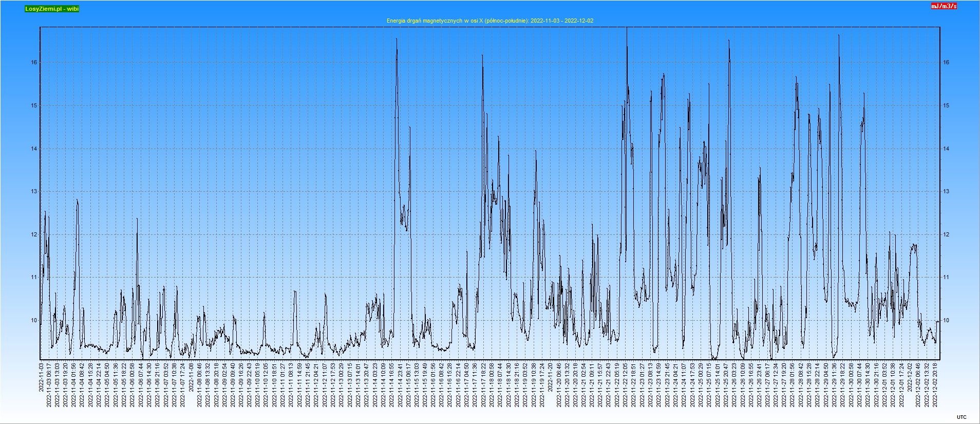Click the 2022-11-25 20:47 time label

pos(726,385)
